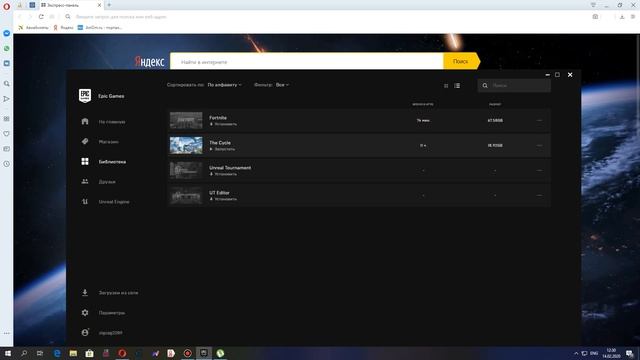Reload the page in Opera
Viewport: 640px width, 360px height.
click(41, 17)
